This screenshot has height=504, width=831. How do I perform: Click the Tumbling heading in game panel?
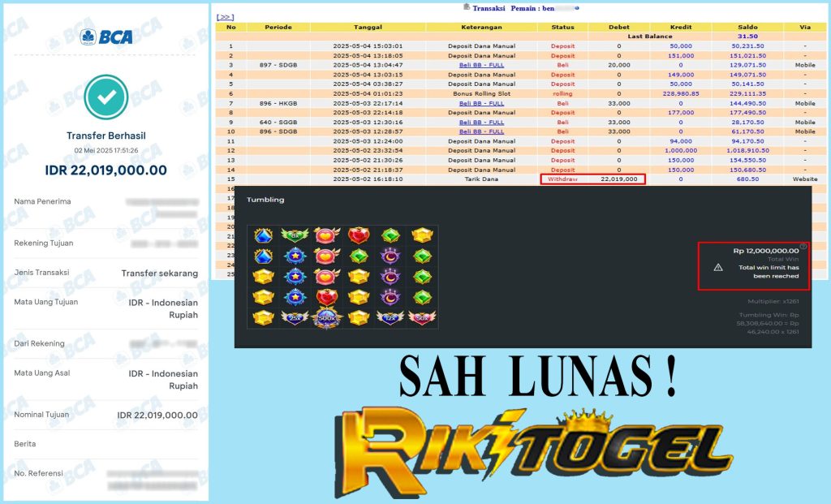tap(265, 200)
